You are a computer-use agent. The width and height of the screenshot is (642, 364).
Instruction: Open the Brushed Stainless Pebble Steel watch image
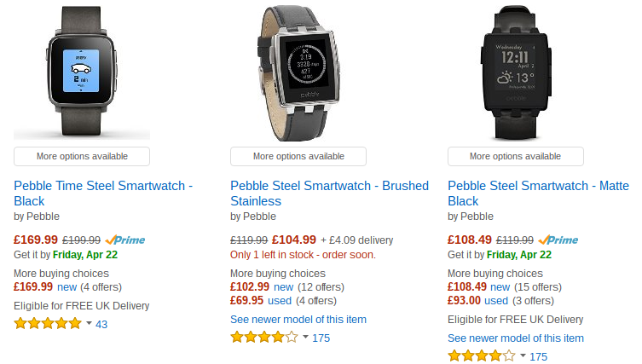(x=298, y=72)
